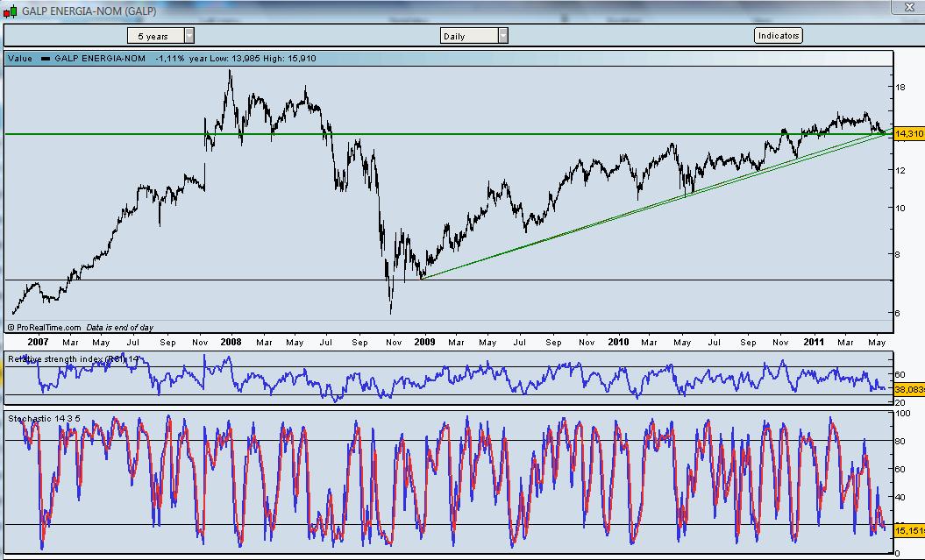Select the Relative strength index (RSI) 14 label
This screenshot has height=560, width=925.
click(x=74, y=359)
